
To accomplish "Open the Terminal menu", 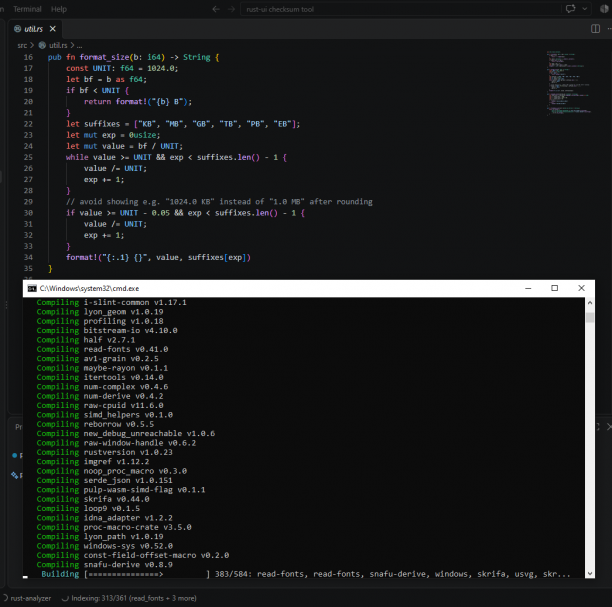I will pyautogui.click(x=27, y=9).
